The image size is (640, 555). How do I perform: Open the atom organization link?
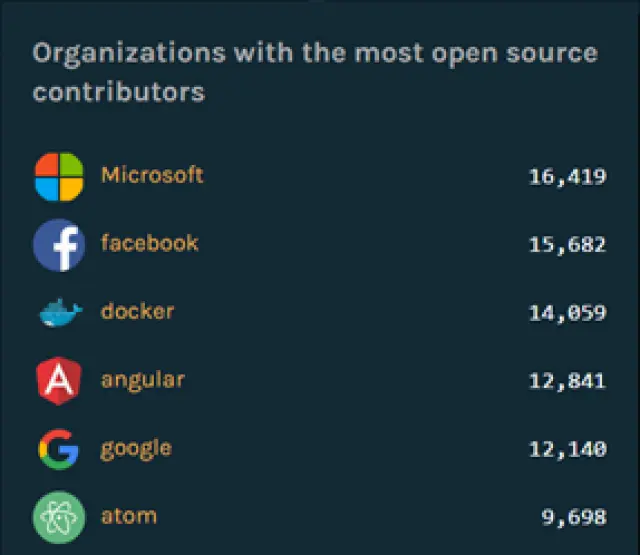pyautogui.click(x=129, y=517)
